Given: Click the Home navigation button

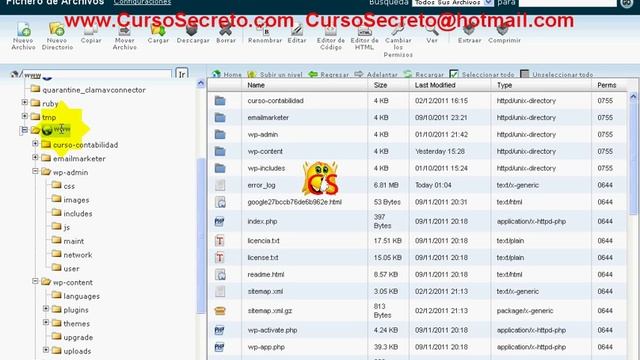Looking at the screenshot, I should click(x=227, y=74).
